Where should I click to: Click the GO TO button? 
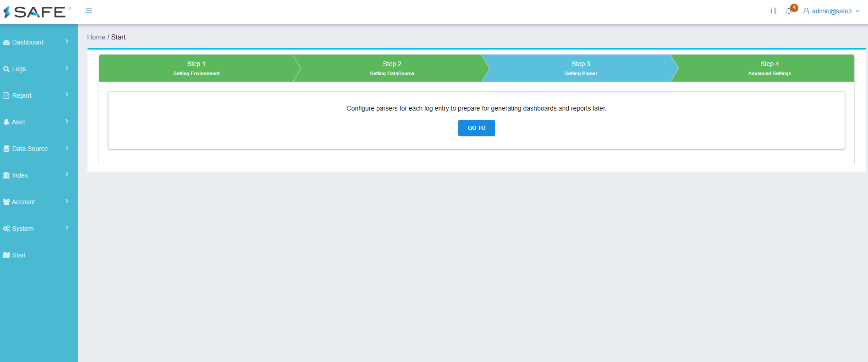pyautogui.click(x=477, y=128)
